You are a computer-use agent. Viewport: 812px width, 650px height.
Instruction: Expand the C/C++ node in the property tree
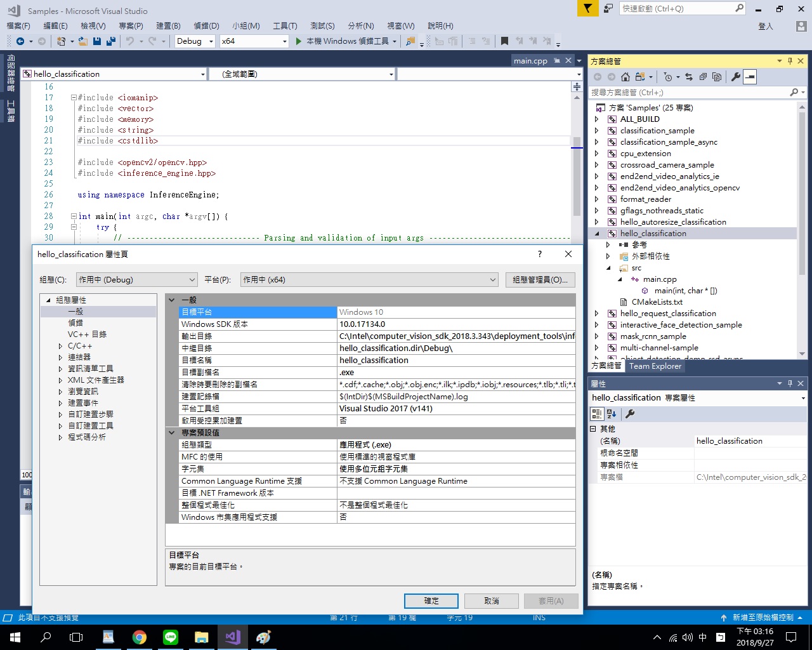point(60,346)
